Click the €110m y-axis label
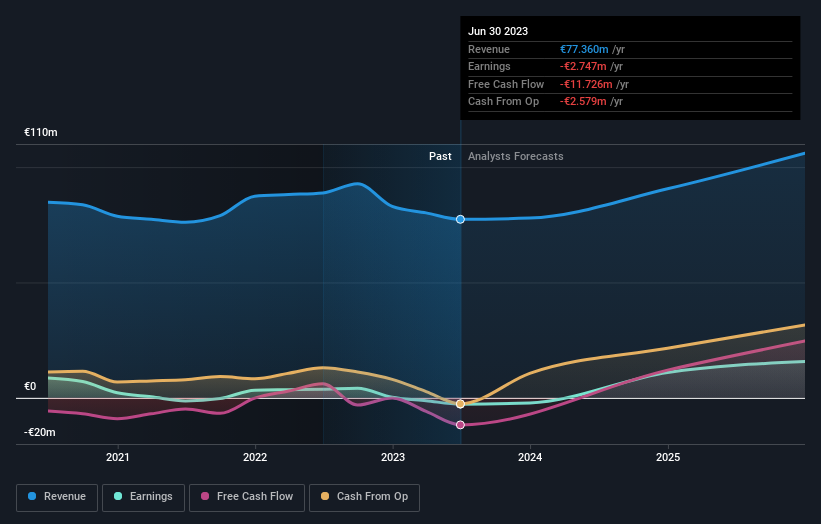This screenshot has width=821, height=524. [40, 132]
